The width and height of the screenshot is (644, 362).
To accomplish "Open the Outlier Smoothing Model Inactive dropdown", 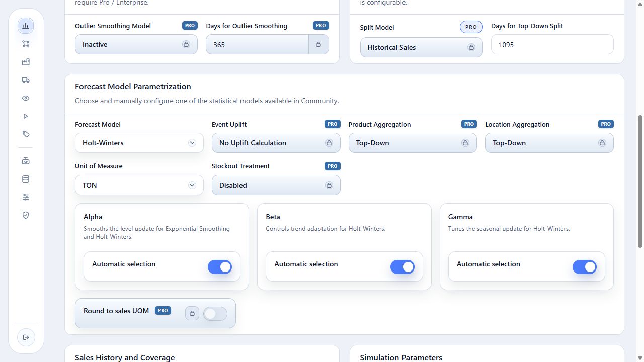I will [x=136, y=44].
